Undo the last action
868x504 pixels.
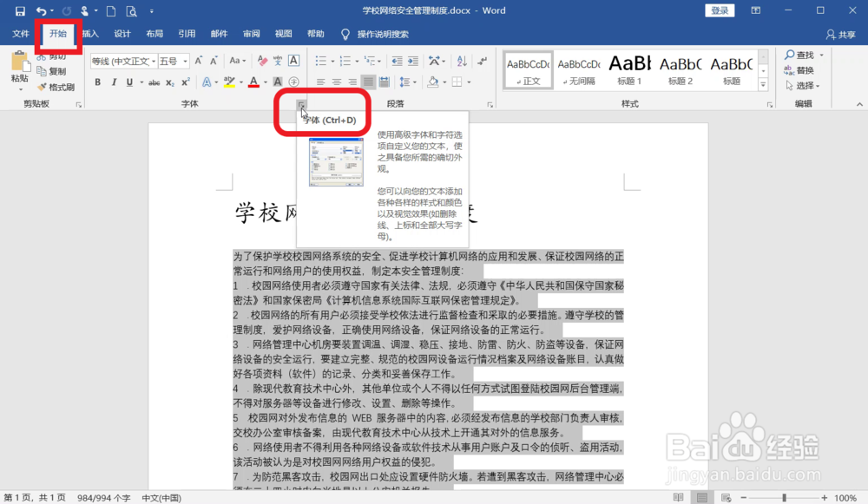tap(42, 11)
